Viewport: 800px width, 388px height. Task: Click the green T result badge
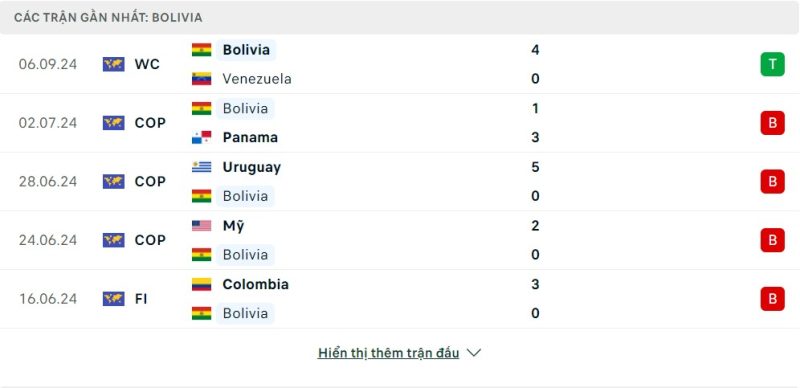[x=772, y=64]
